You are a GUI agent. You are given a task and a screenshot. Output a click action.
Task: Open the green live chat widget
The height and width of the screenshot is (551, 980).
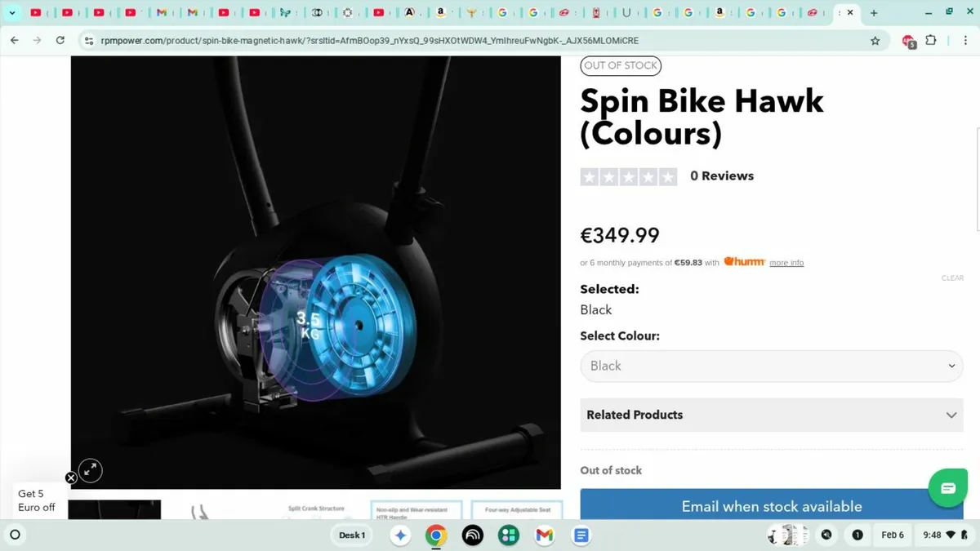click(x=947, y=487)
